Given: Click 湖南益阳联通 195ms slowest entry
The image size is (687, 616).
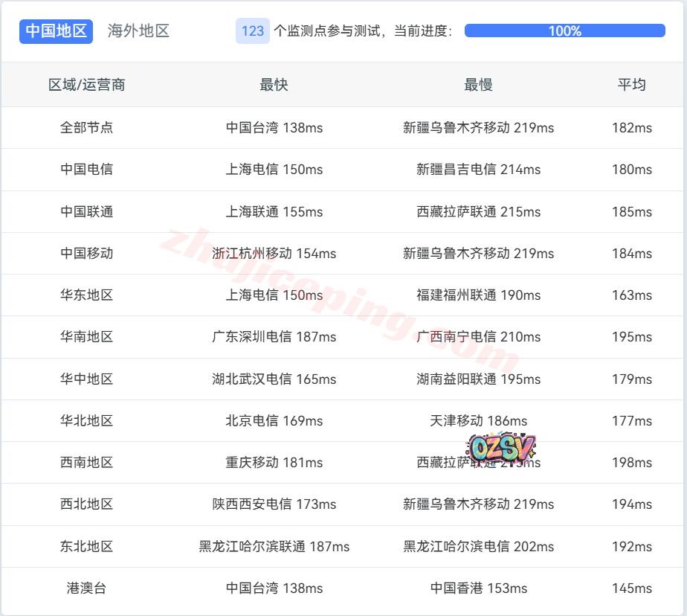Looking at the screenshot, I should [x=478, y=379].
